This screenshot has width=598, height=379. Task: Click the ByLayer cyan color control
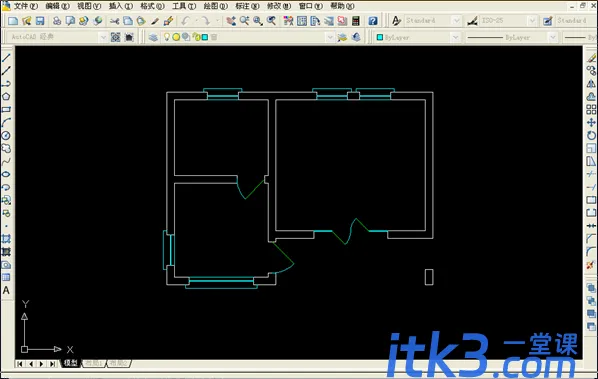click(x=417, y=37)
